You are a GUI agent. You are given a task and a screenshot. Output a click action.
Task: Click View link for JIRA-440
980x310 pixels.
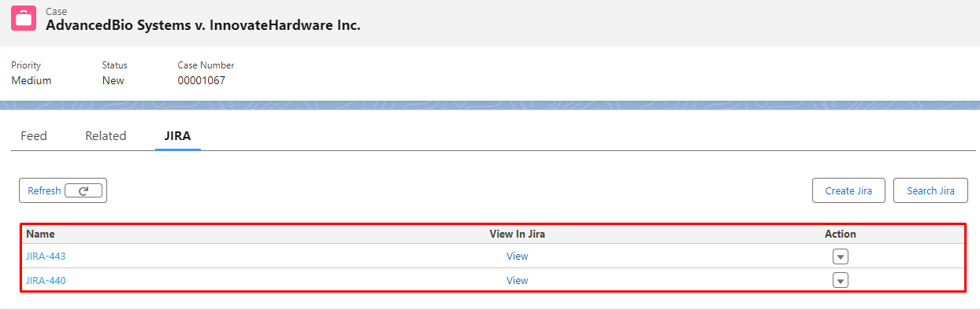(x=517, y=281)
